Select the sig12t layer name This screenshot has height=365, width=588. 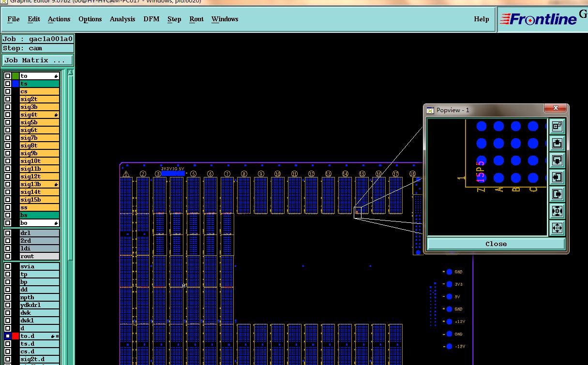coord(39,176)
